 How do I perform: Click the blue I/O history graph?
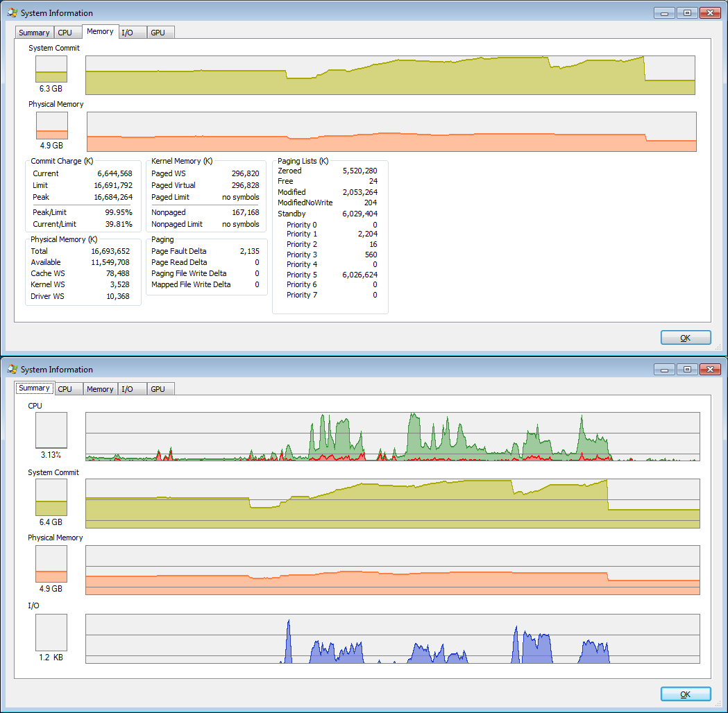coord(392,639)
